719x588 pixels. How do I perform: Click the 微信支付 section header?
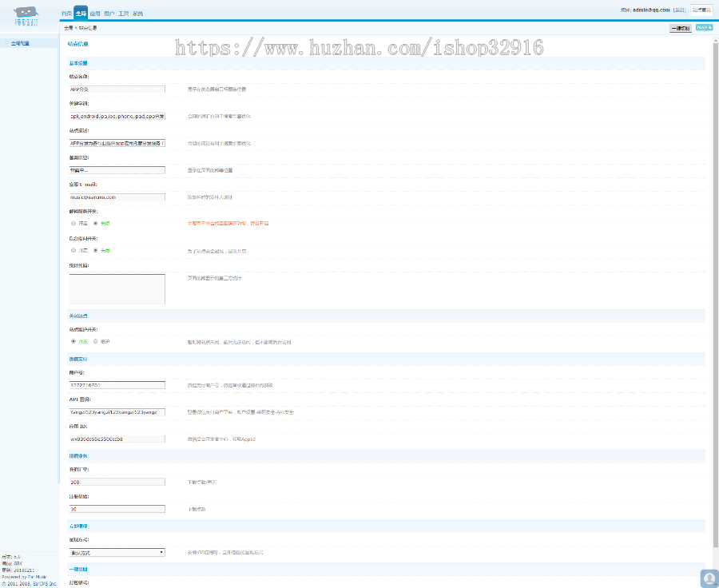(x=78, y=360)
